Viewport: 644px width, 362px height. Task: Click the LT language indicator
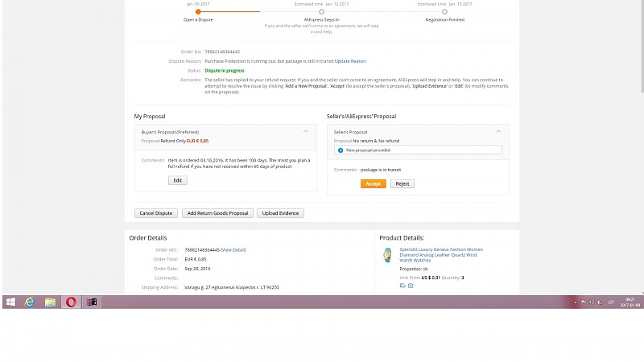[x=611, y=302]
